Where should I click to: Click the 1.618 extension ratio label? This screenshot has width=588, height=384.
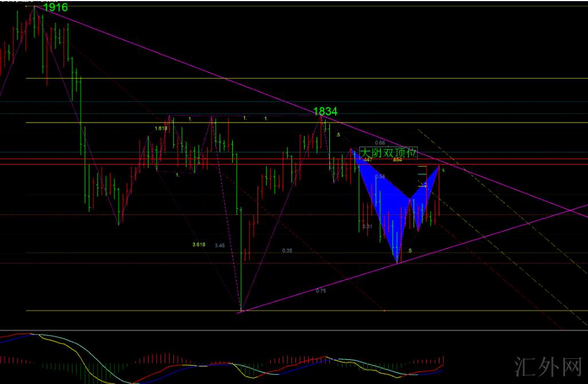pyautogui.click(x=161, y=128)
